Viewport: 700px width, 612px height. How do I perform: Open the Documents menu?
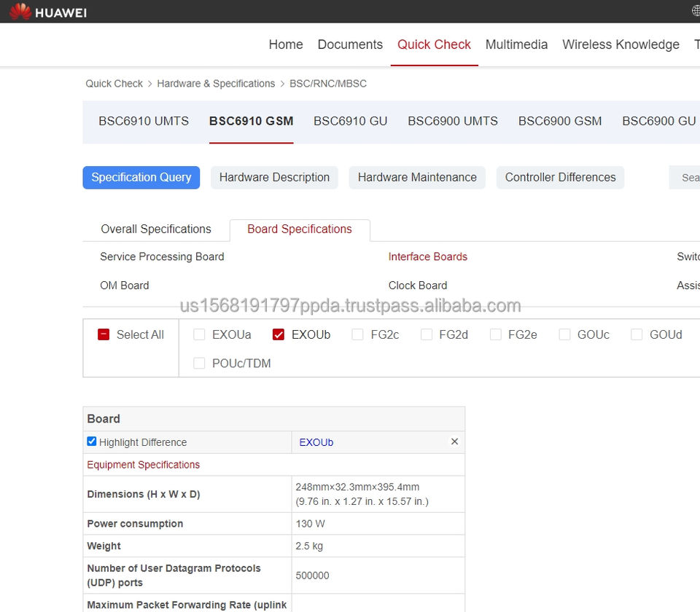(350, 44)
